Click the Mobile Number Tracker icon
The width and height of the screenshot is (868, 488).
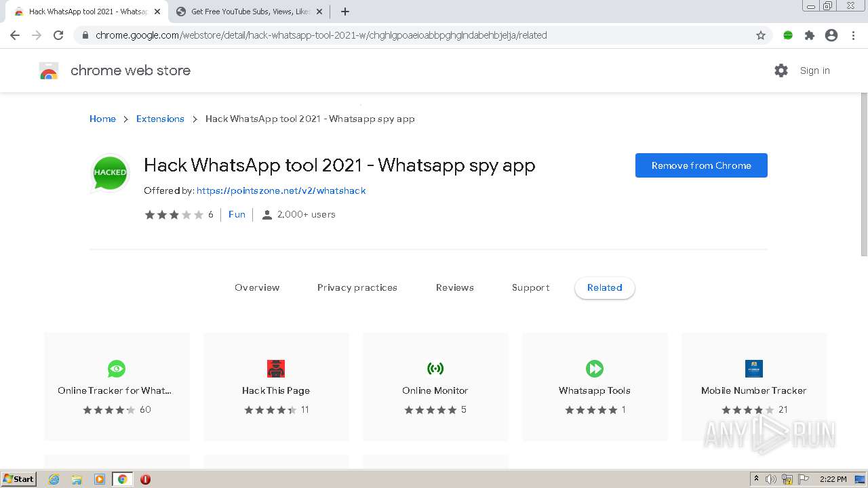click(754, 369)
